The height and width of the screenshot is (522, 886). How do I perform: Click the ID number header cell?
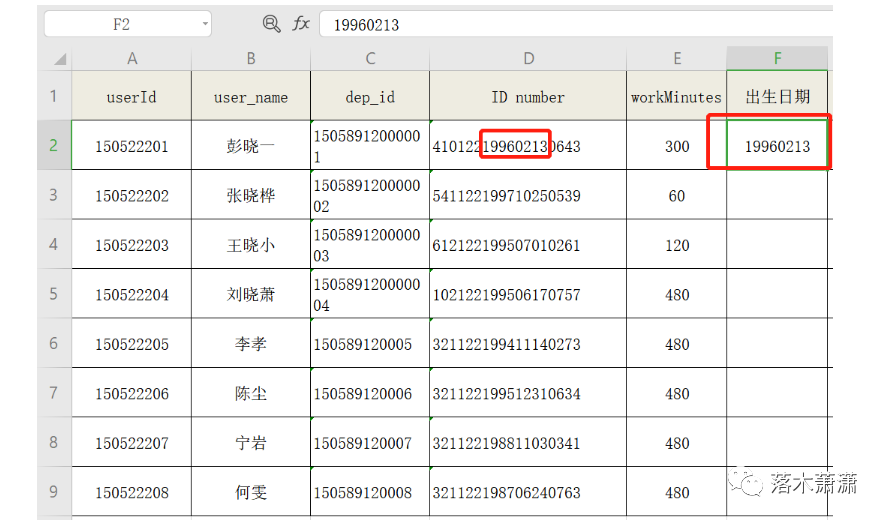point(528,96)
